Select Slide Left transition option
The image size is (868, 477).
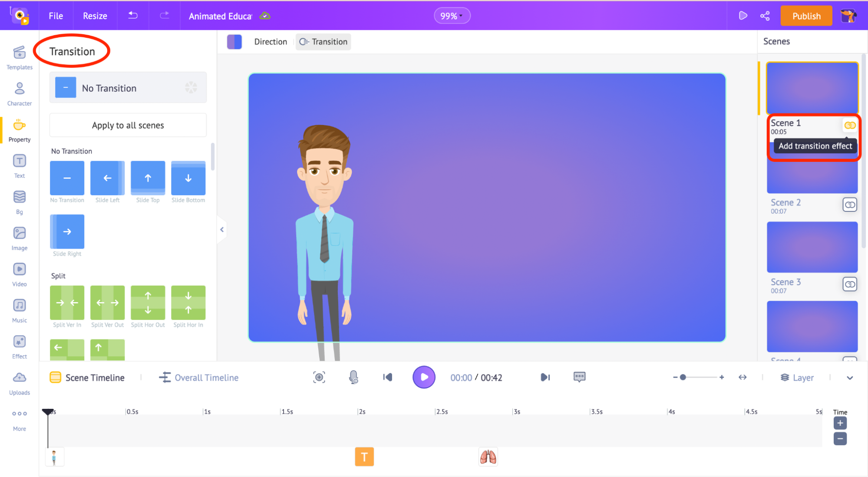(107, 178)
